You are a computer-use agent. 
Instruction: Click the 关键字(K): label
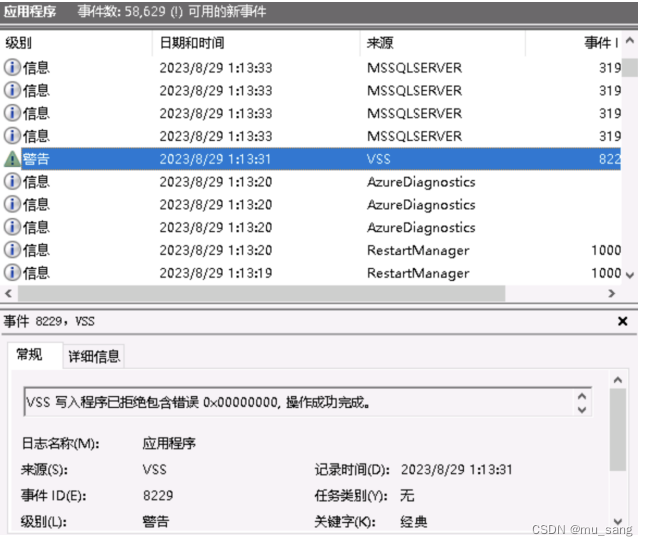click(345, 522)
